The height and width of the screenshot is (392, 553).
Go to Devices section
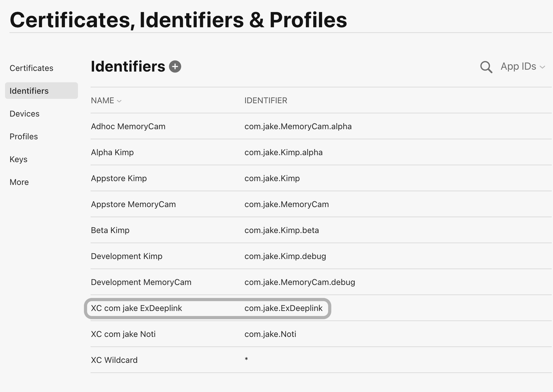[24, 114]
